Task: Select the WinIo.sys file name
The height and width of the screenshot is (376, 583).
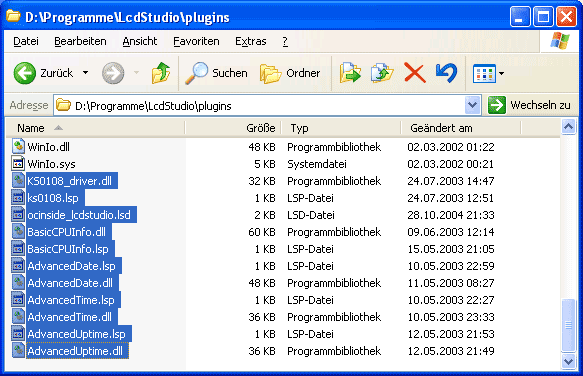Action: 51,164
